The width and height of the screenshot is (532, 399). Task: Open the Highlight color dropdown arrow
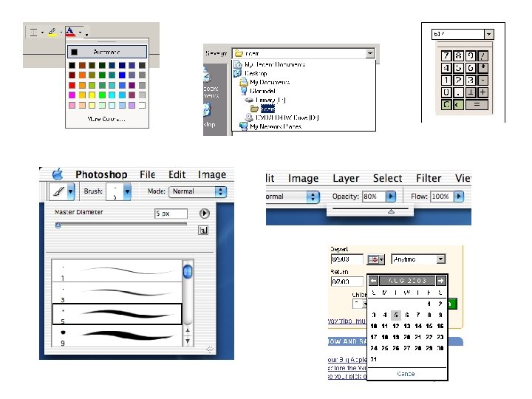tap(61, 33)
